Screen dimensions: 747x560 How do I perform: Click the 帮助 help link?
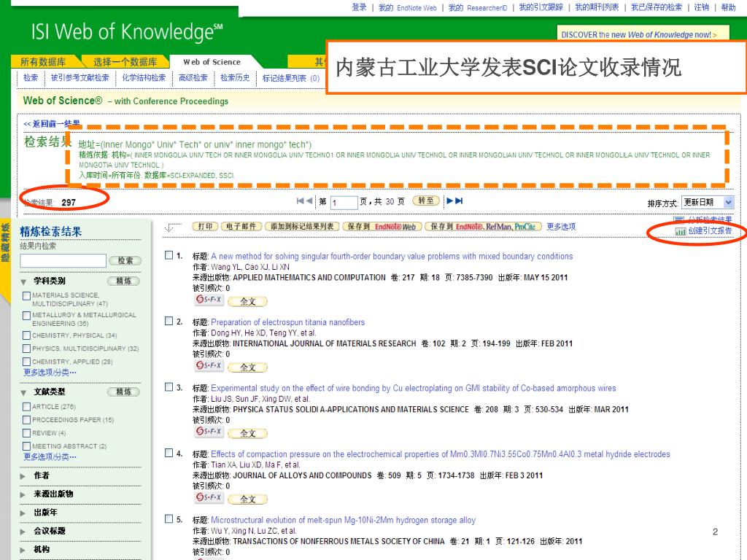click(x=729, y=7)
